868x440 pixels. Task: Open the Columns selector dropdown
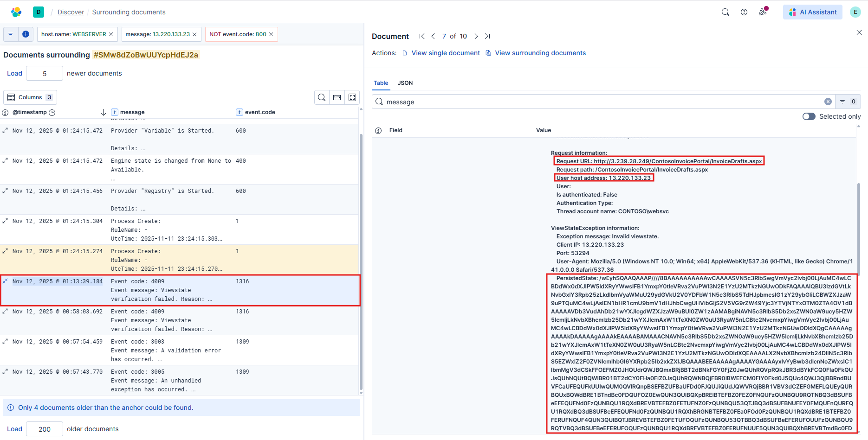click(30, 97)
